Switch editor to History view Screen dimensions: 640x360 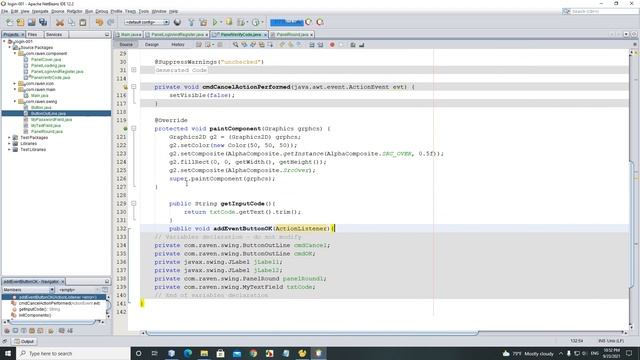[178, 44]
